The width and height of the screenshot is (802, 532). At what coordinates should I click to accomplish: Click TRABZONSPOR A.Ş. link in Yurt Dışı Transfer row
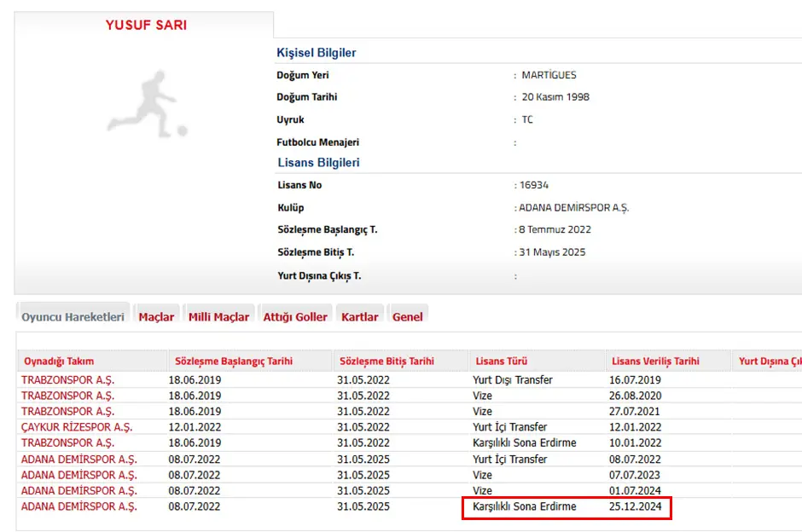68,380
